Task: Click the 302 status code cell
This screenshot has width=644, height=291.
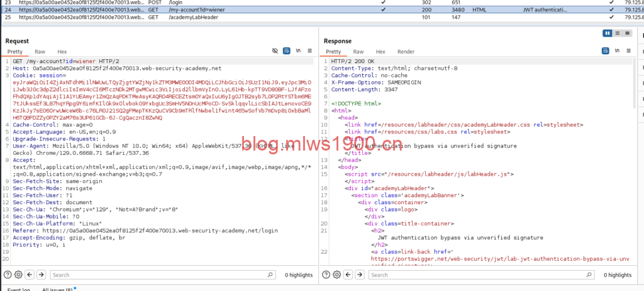Action: (426, 2)
